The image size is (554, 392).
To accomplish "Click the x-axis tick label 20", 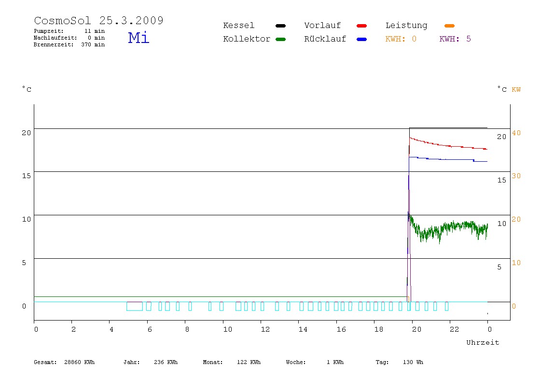I will coord(416,329).
